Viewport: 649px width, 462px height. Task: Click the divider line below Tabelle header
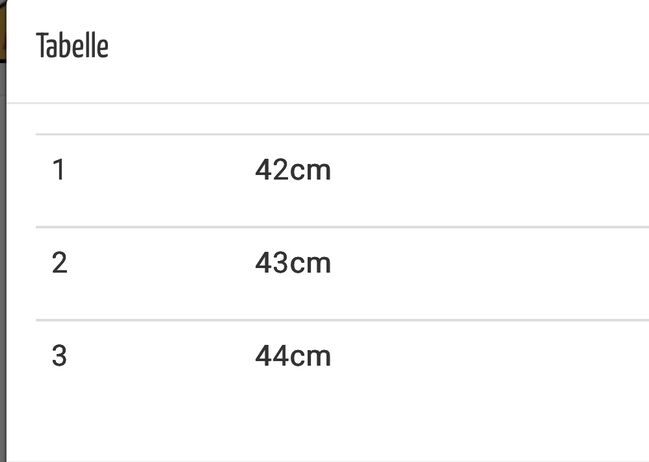click(x=328, y=103)
